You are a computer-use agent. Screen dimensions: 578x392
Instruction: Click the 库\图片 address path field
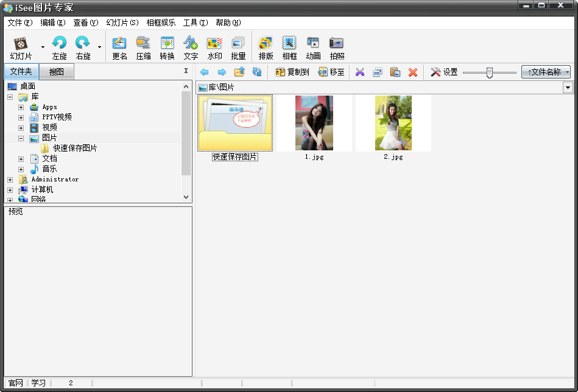tap(379, 88)
